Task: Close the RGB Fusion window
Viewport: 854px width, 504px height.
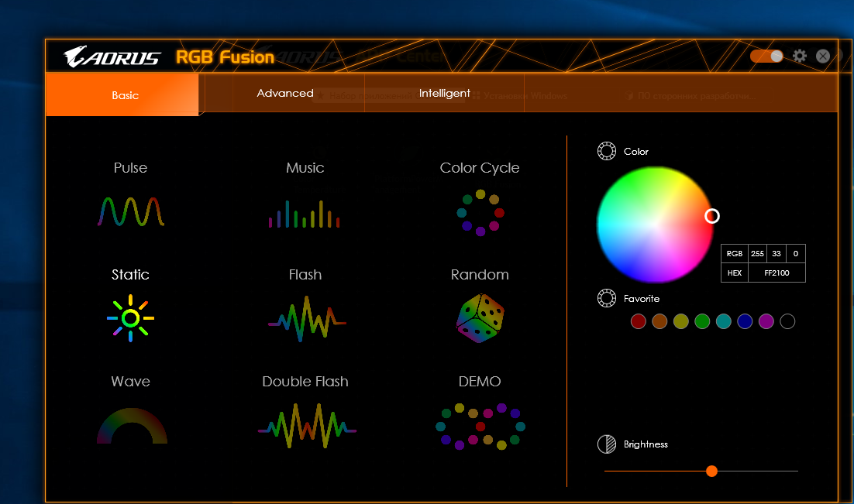Action: [x=823, y=56]
